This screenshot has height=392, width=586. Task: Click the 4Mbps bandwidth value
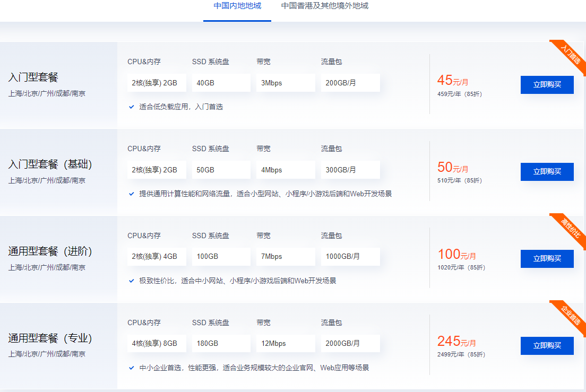point(286,170)
